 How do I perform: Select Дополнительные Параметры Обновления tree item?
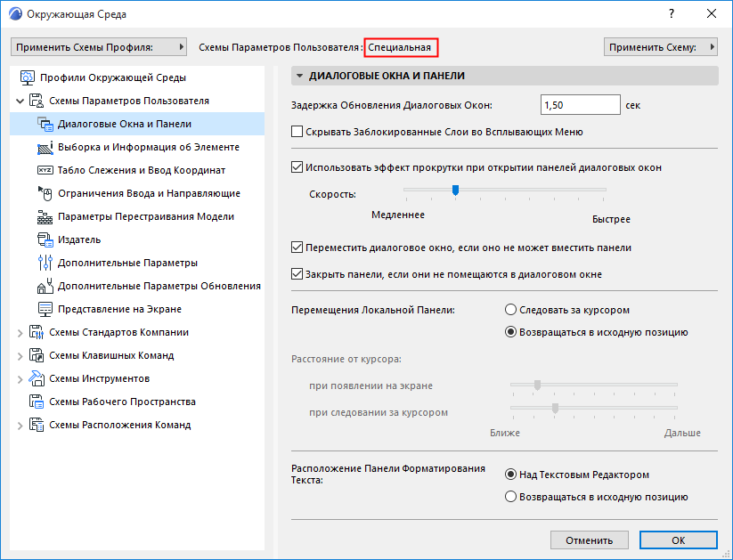159,286
